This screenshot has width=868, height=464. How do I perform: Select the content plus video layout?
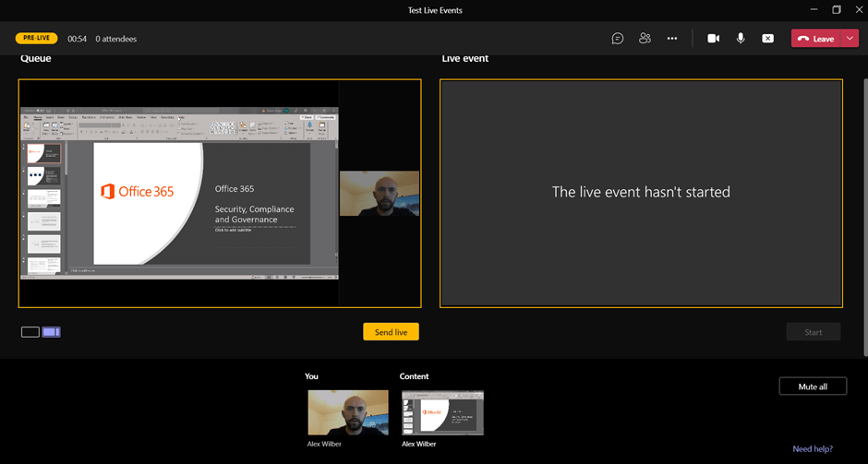(x=51, y=332)
